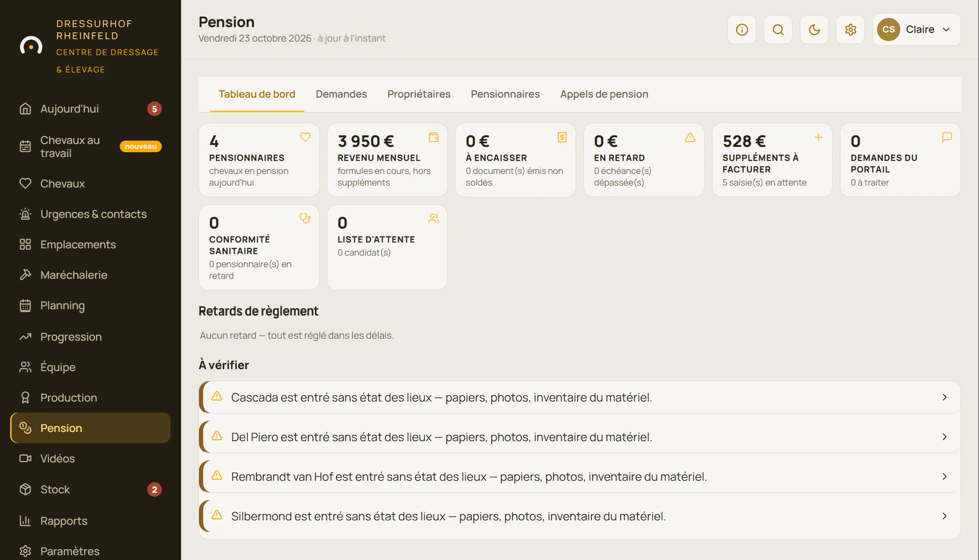Toggle dark mode with the moon icon
Viewport: 979px width, 560px height.
coord(814,29)
